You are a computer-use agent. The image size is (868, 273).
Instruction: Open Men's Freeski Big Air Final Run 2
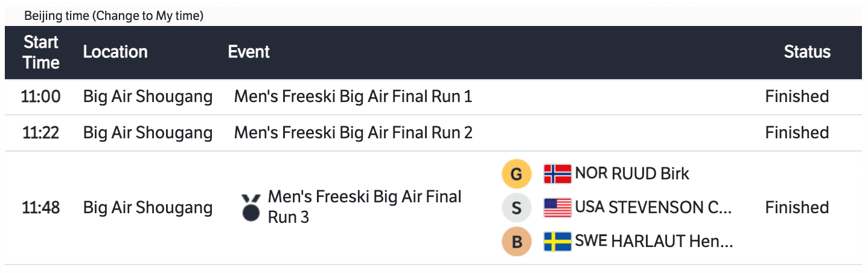(353, 133)
